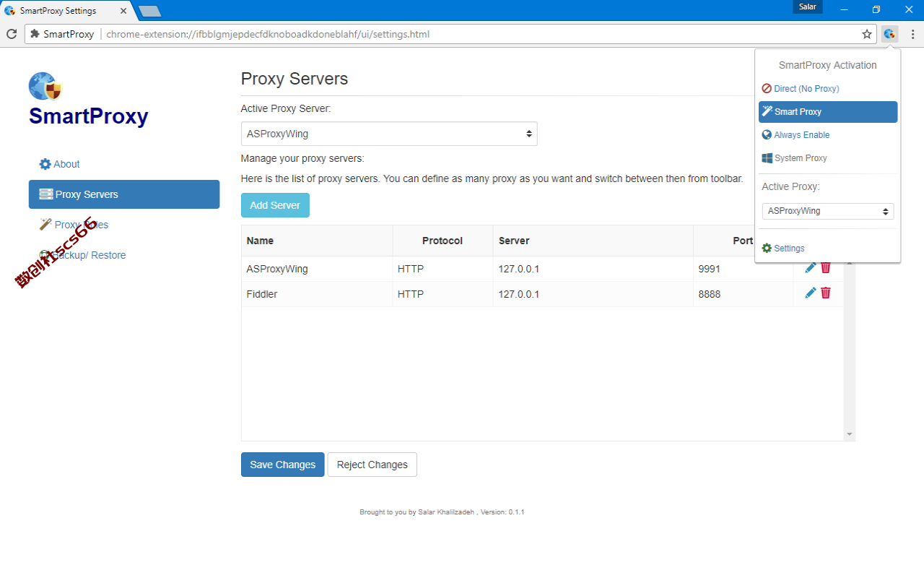
Task: Click the footer credit with Version: 0.1.1
Action: [x=442, y=512]
